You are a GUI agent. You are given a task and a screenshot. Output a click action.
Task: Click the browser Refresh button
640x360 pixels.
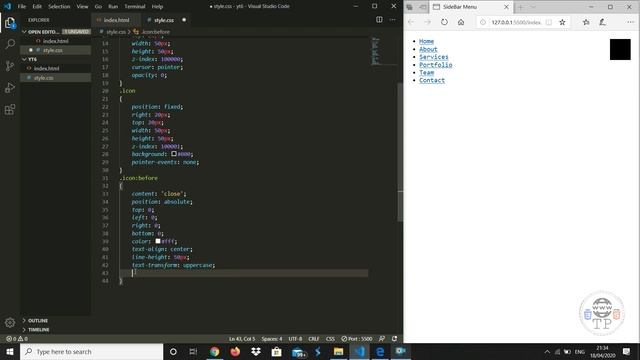pos(444,22)
